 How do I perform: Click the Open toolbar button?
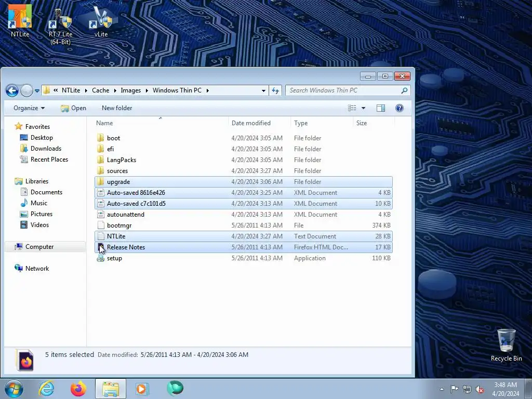[73, 108]
